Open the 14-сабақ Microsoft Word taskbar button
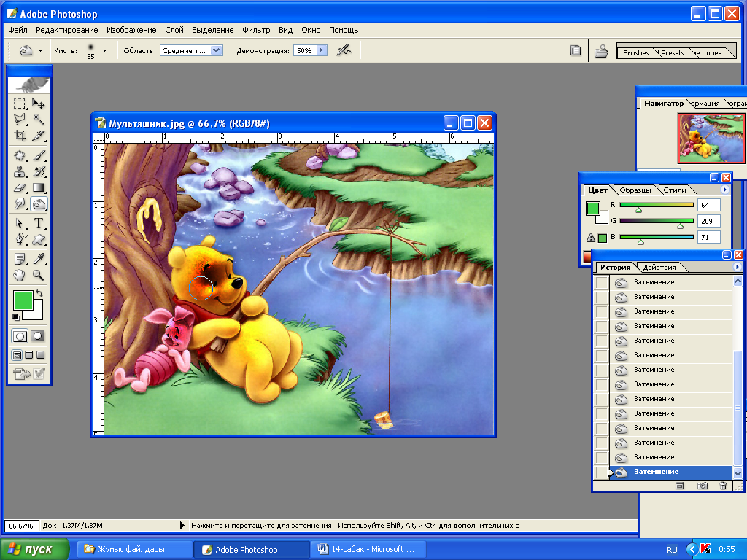747x560 pixels. 368,550
